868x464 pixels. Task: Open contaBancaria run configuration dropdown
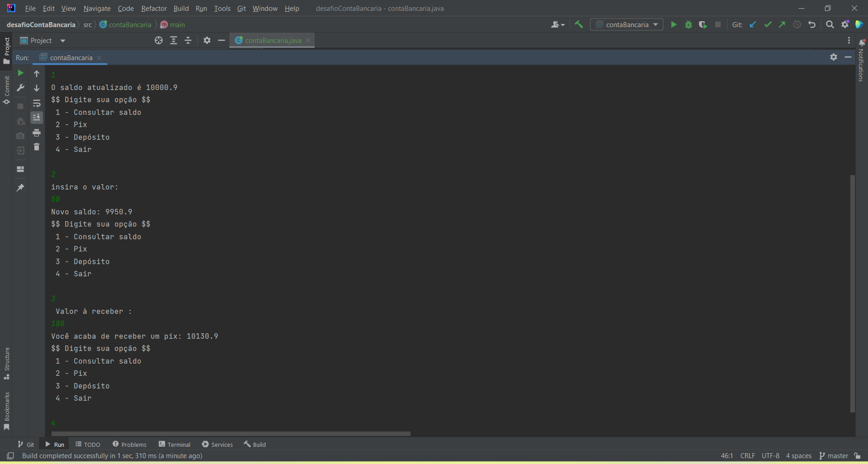627,25
